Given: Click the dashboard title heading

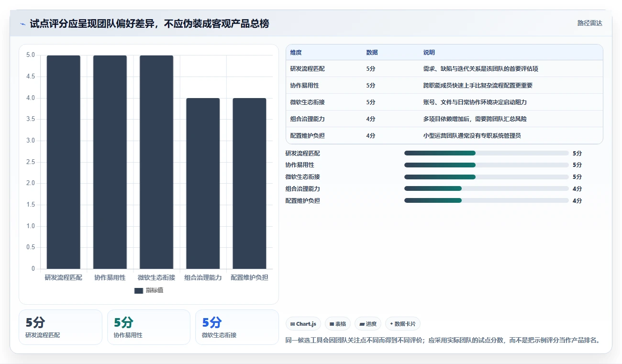Looking at the screenshot, I should click(149, 23).
